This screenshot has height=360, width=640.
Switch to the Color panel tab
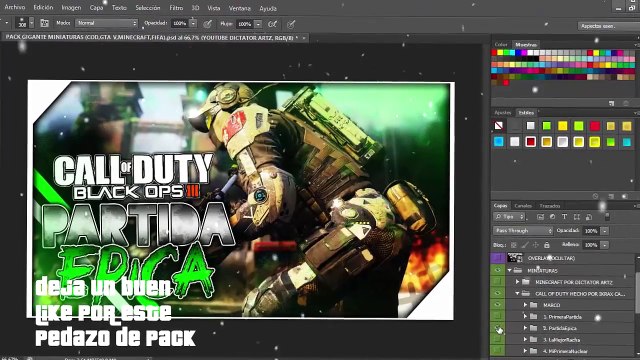click(501, 44)
